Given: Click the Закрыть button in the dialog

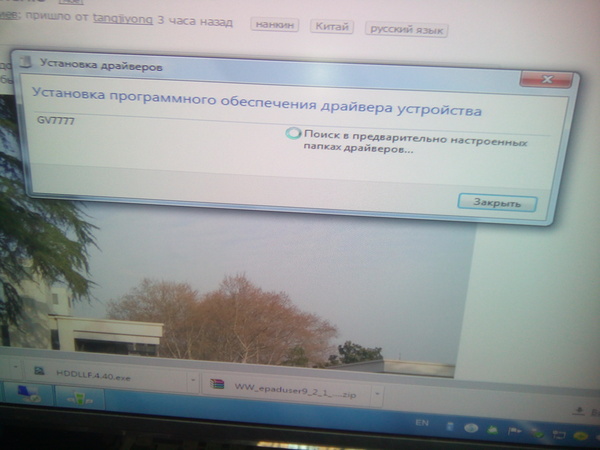Looking at the screenshot, I should (497, 203).
